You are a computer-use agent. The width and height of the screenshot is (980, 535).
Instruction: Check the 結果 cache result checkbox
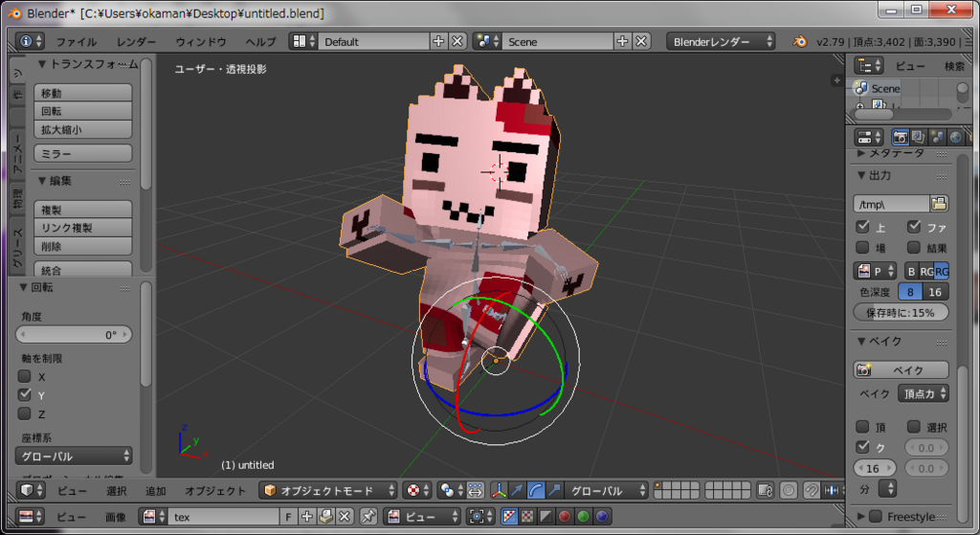pyautogui.click(x=914, y=248)
